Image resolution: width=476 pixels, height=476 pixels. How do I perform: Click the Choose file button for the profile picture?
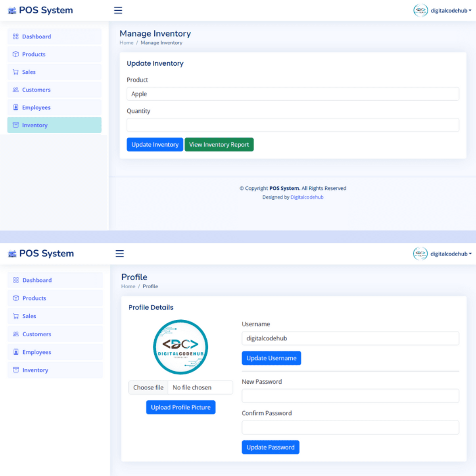(148, 388)
